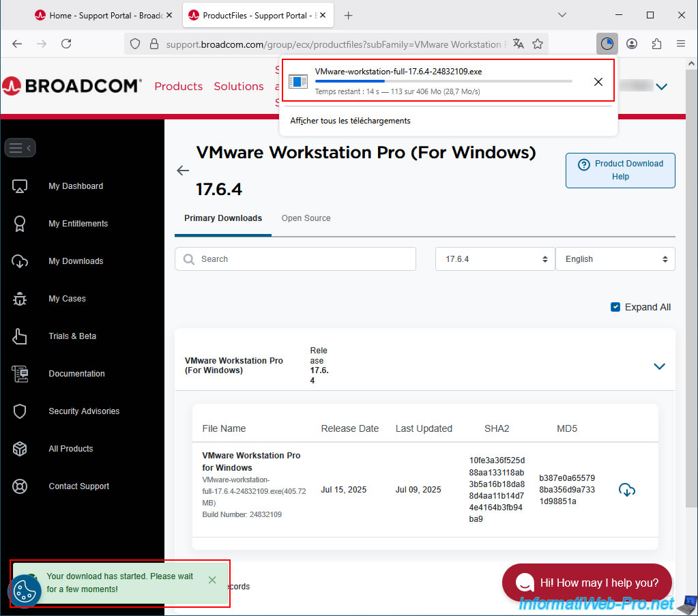This screenshot has height=616, width=698.
Task: Click the download progress bar of the exe
Action: coord(443,81)
